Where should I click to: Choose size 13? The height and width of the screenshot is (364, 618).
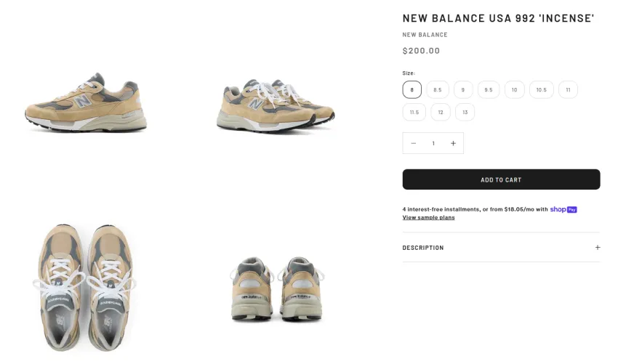pyautogui.click(x=465, y=113)
